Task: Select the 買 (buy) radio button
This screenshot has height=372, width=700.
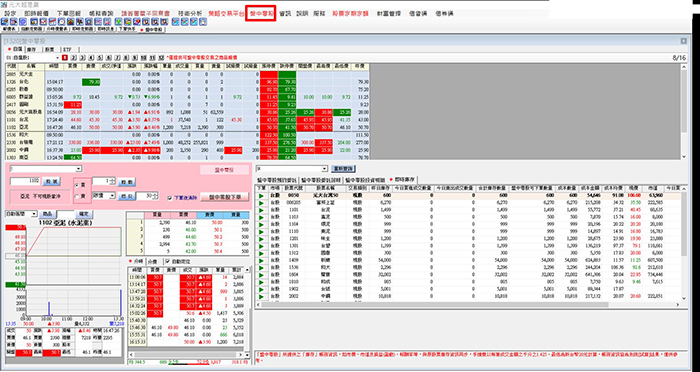Action: coord(77,185)
